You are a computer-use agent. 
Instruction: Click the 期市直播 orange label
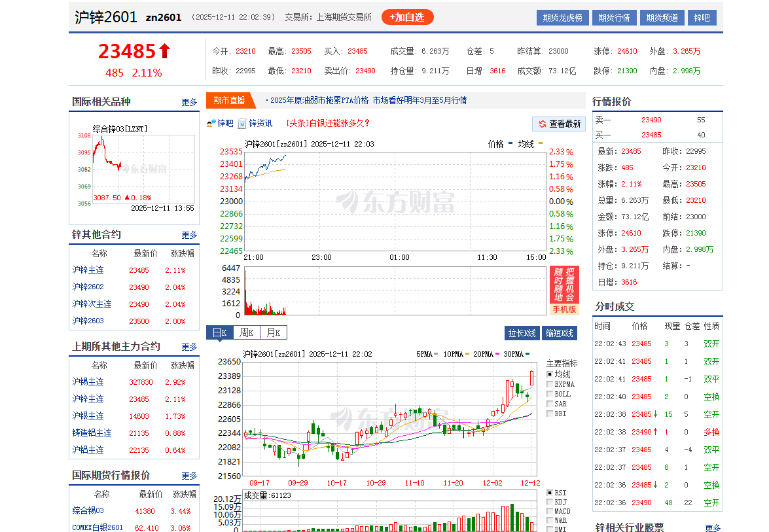(x=230, y=101)
